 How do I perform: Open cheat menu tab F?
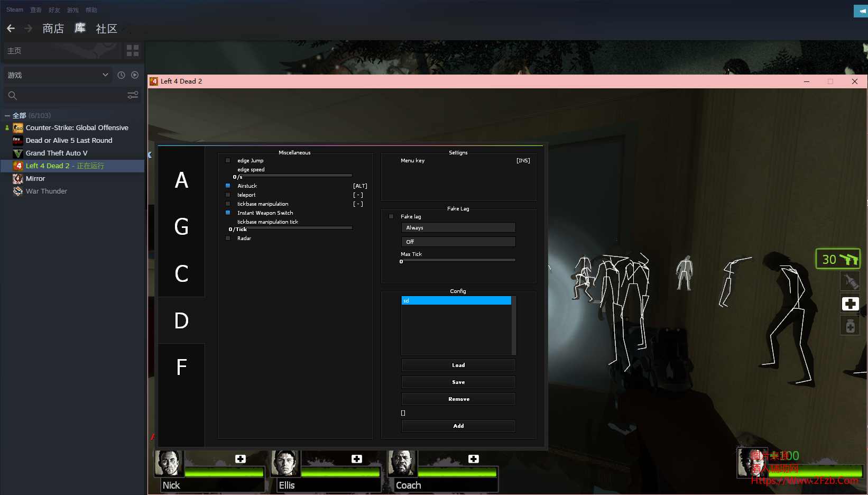181,367
